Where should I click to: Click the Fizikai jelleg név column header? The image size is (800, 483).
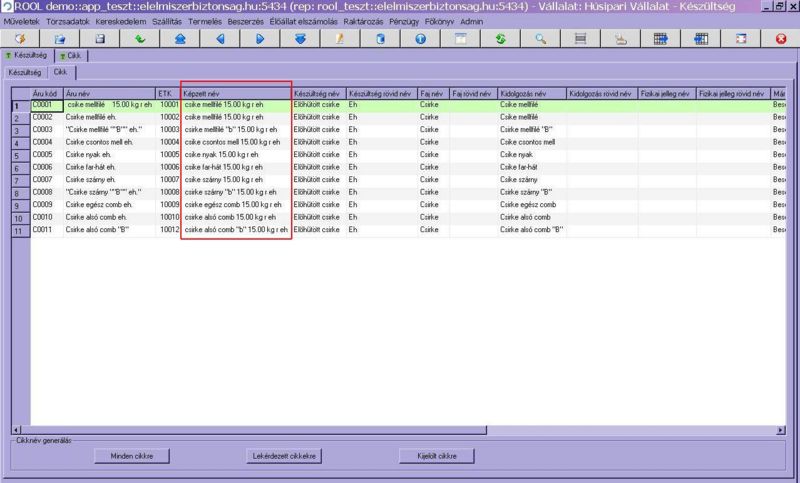pyautogui.click(x=667, y=94)
